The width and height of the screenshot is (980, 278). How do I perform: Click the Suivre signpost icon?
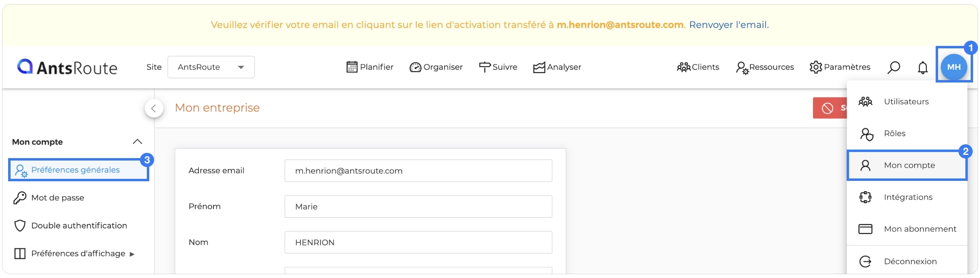pyautogui.click(x=485, y=67)
